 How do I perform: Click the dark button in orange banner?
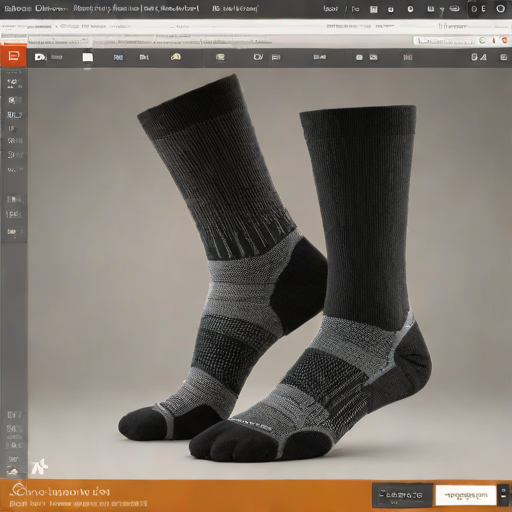click(402, 495)
